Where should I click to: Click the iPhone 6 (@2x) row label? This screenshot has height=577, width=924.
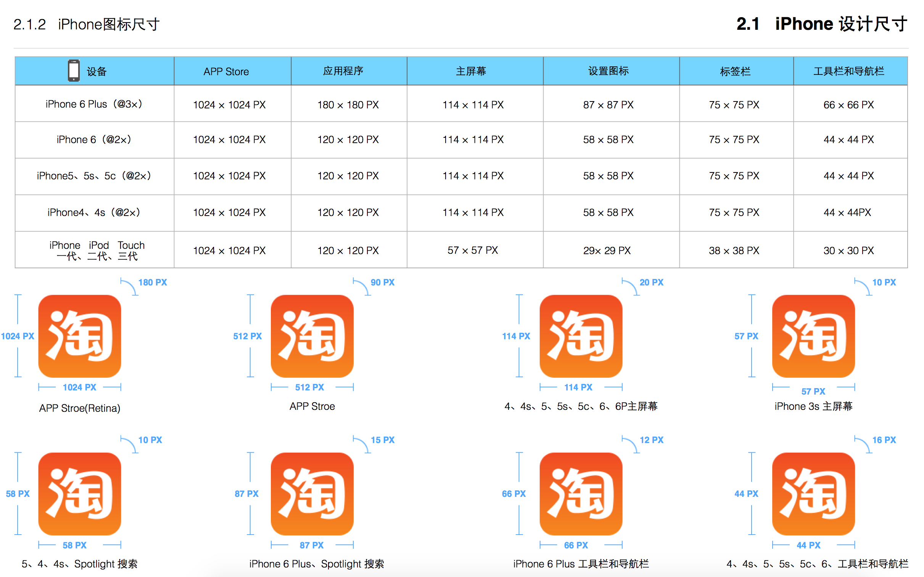coord(94,139)
